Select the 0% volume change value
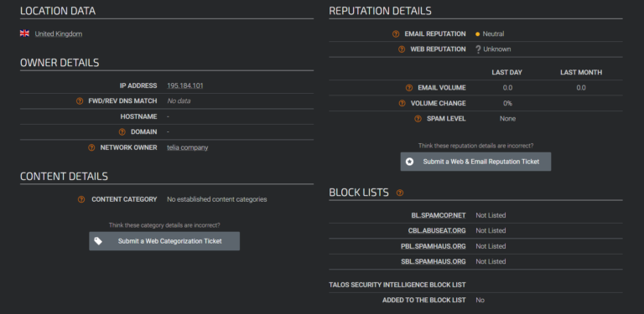Viewport: 644px width, 314px height. pos(507,103)
